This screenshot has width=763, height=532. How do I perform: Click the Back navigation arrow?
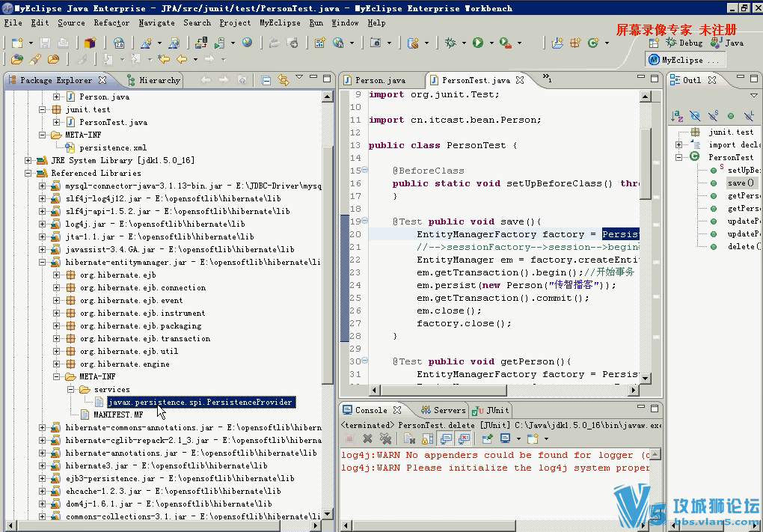coord(182,59)
